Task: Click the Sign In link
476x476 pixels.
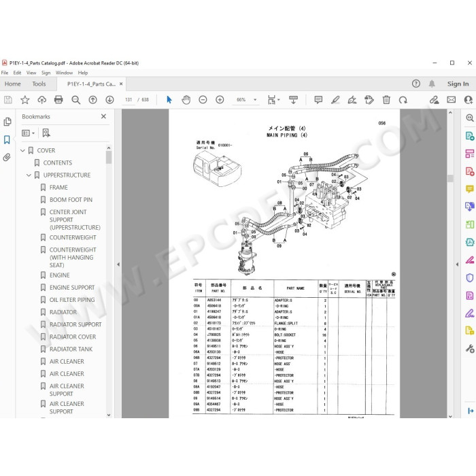Action: pyautogui.click(x=458, y=84)
